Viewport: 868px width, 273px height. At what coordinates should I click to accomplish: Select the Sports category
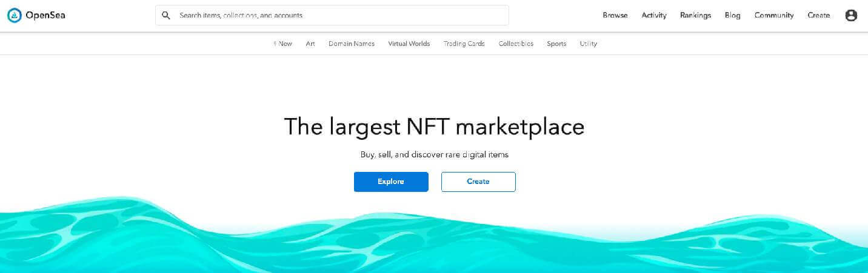coord(556,44)
